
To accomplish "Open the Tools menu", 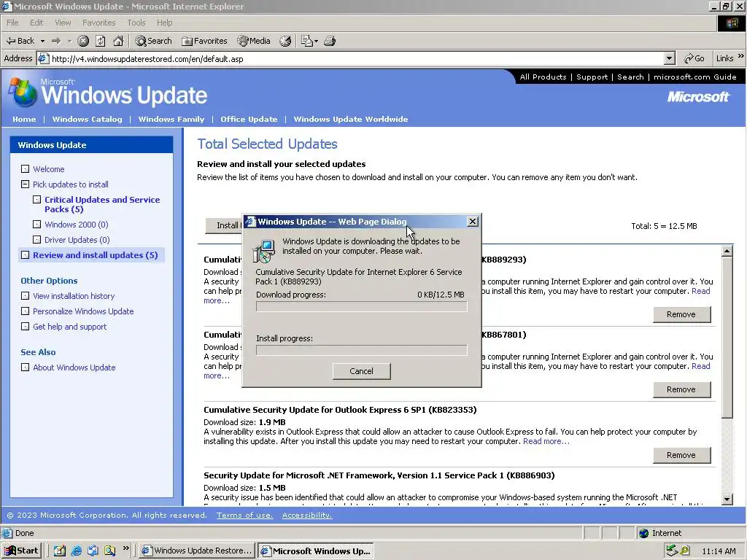I will 136,23.
